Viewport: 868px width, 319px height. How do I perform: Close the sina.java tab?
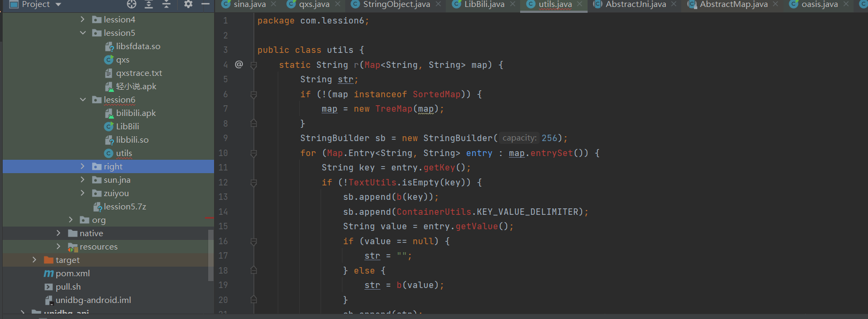tap(273, 4)
